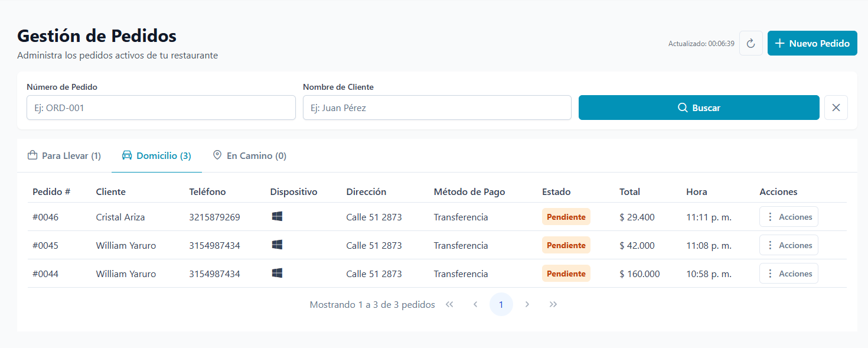Click into the Nombre de Cliente field
This screenshot has height=348, width=868.
[x=437, y=108]
